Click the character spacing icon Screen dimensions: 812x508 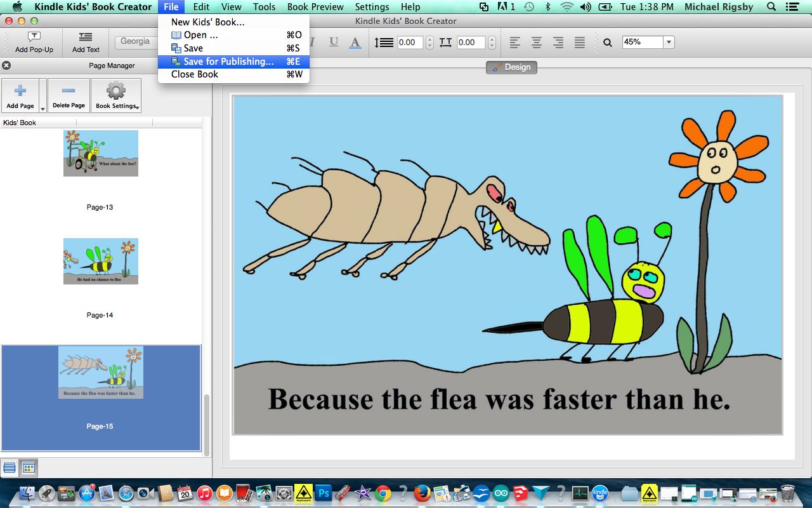click(445, 43)
